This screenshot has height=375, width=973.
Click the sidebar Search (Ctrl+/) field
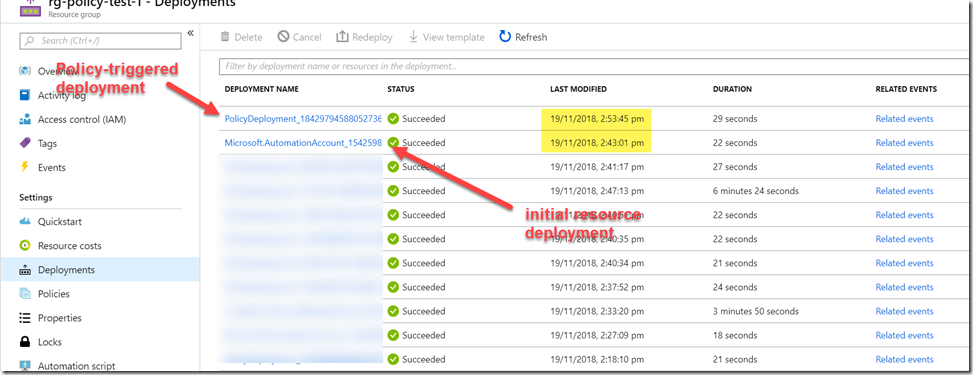101,40
